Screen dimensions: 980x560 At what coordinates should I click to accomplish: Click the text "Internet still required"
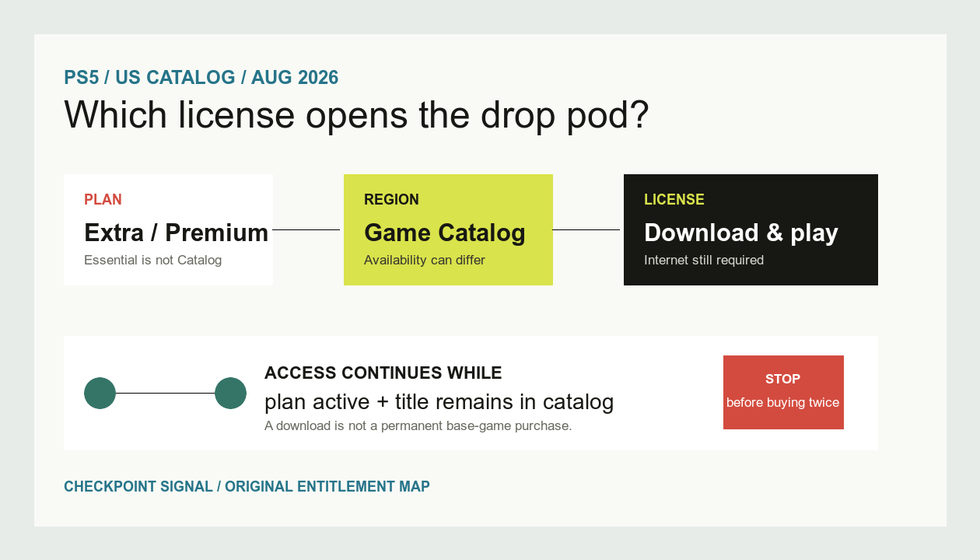[704, 260]
